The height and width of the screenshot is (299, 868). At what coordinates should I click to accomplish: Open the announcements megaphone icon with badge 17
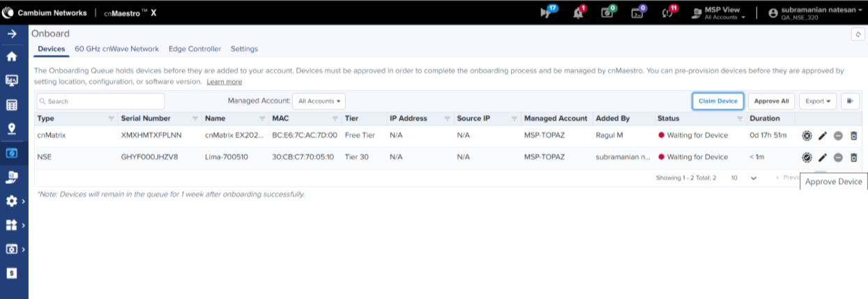[547, 13]
